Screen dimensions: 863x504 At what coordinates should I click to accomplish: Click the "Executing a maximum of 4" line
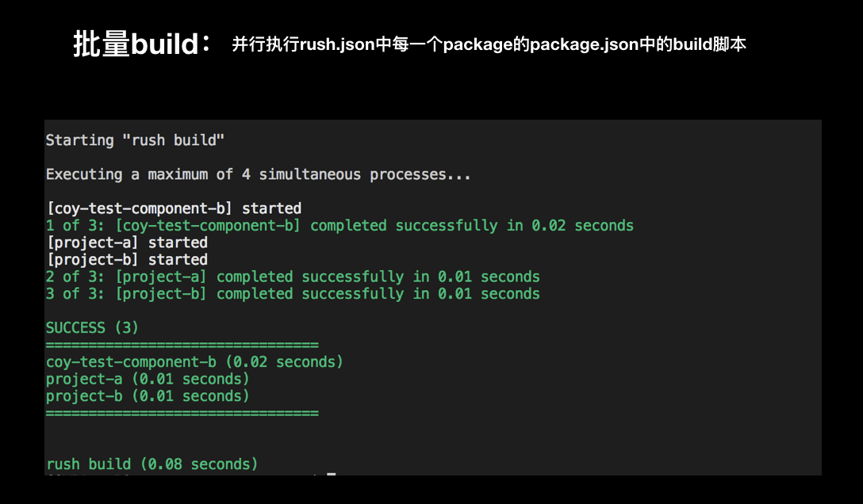coord(258,174)
